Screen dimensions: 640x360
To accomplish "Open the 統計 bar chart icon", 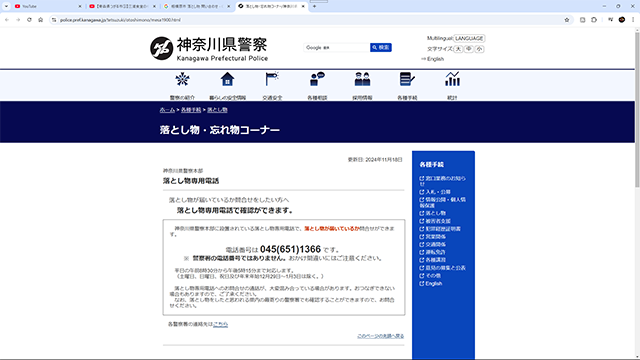I will [452, 79].
